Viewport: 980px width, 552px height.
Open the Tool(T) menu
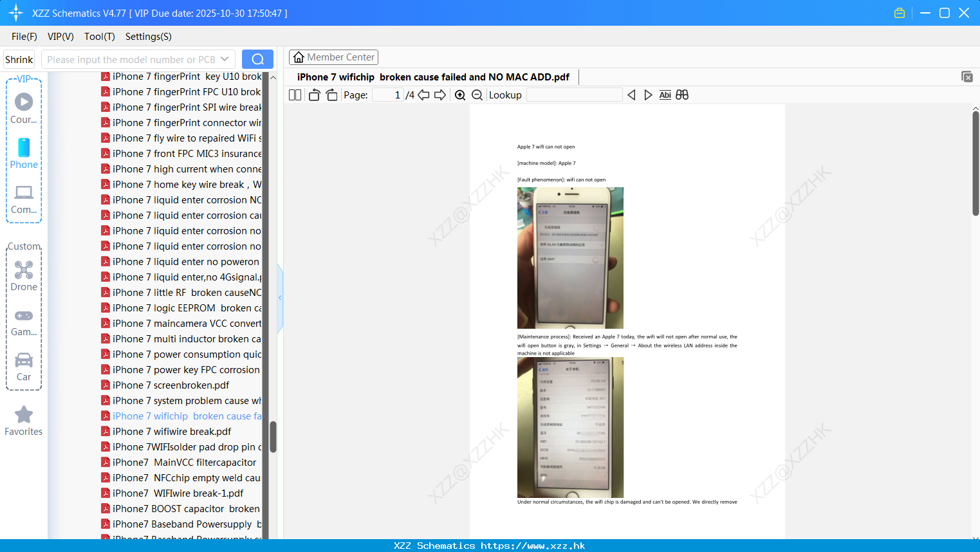(x=100, y=37)
